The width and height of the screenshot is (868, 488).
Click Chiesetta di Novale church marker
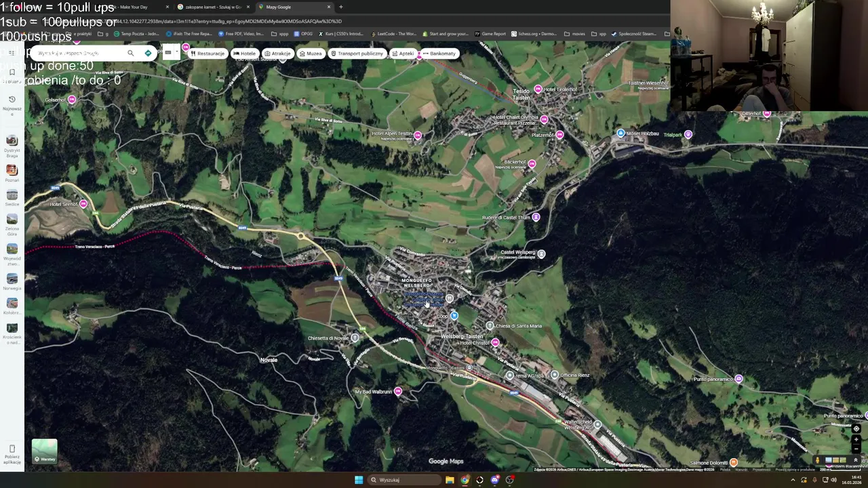355,338
